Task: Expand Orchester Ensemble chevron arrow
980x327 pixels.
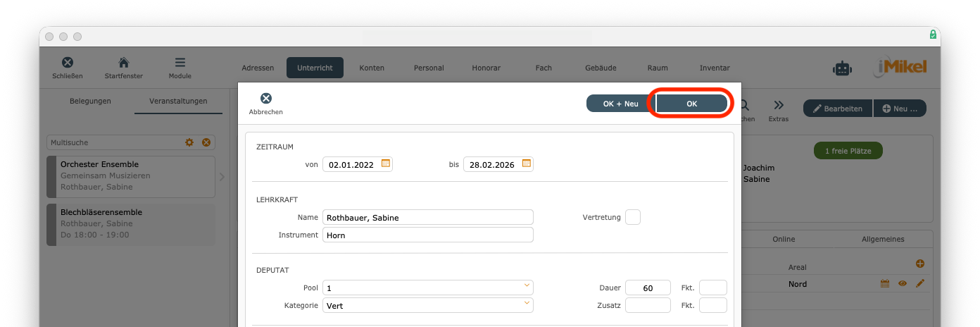Action: (222, 177)
